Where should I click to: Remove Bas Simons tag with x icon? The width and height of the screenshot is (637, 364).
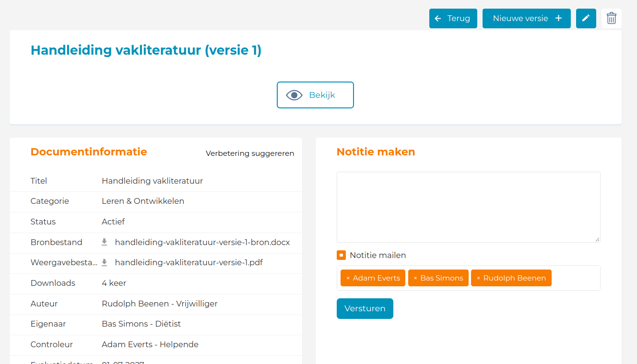[x=415, y=278]
